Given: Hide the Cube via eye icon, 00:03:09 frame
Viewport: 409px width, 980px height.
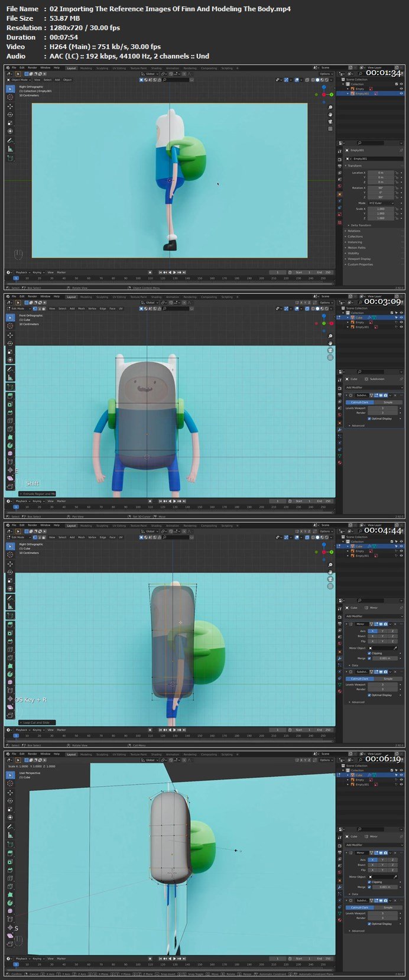Looking at the screenshot, I should coord(401,317).
